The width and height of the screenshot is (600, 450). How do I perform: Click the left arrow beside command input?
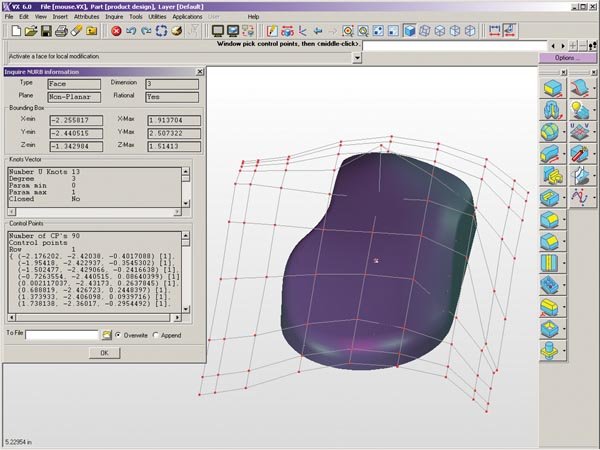pyautogui.click(x=553, y=46)
